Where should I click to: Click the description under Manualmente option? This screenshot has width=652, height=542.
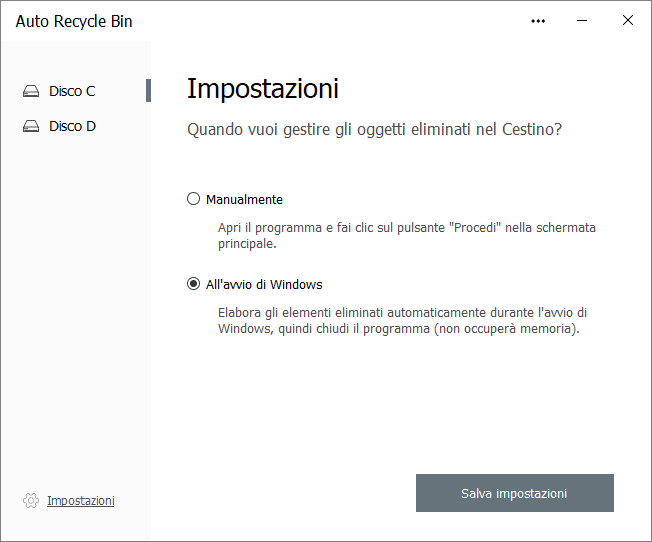point(406,235)
